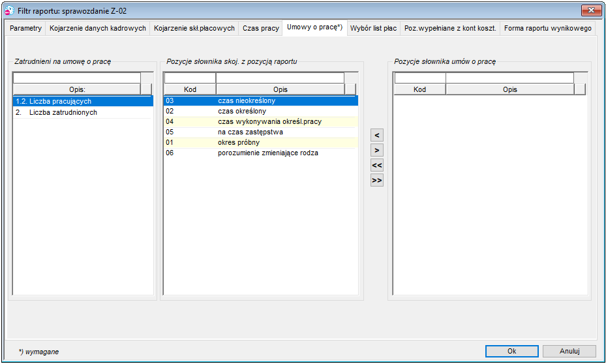Click the double right arrow move-all button
Screen dimensions: 606x364
coord(377,181)
